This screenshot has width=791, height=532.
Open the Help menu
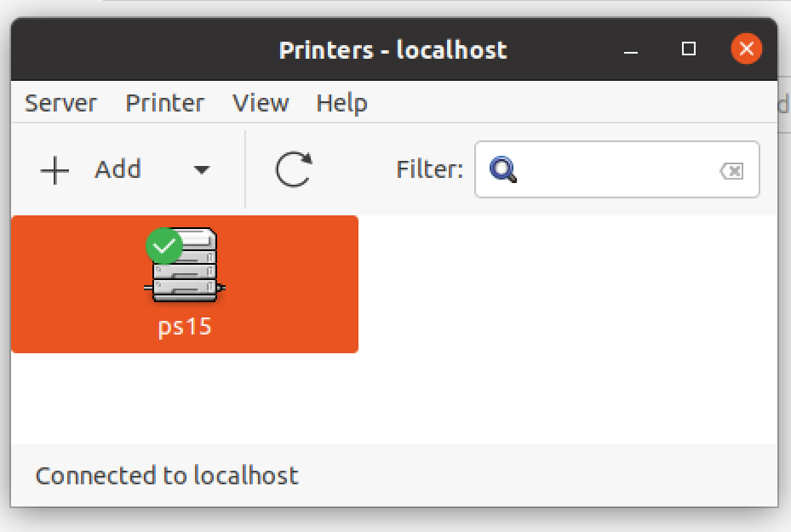pos(341,104)
